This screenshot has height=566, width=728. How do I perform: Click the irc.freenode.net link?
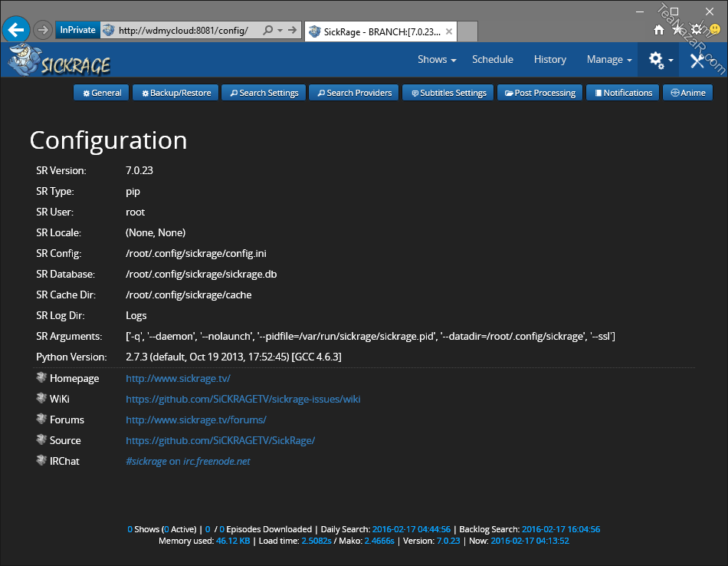click(x=217, y=462)
